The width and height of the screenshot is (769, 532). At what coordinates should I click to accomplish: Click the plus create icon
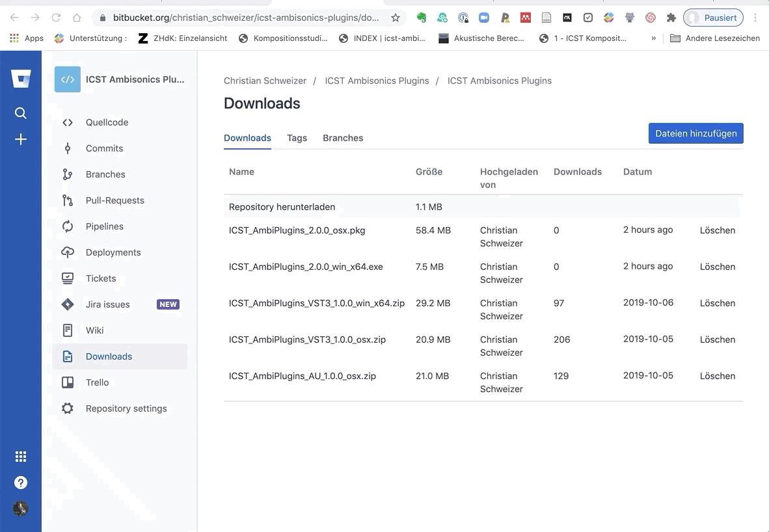coord(21,139)
